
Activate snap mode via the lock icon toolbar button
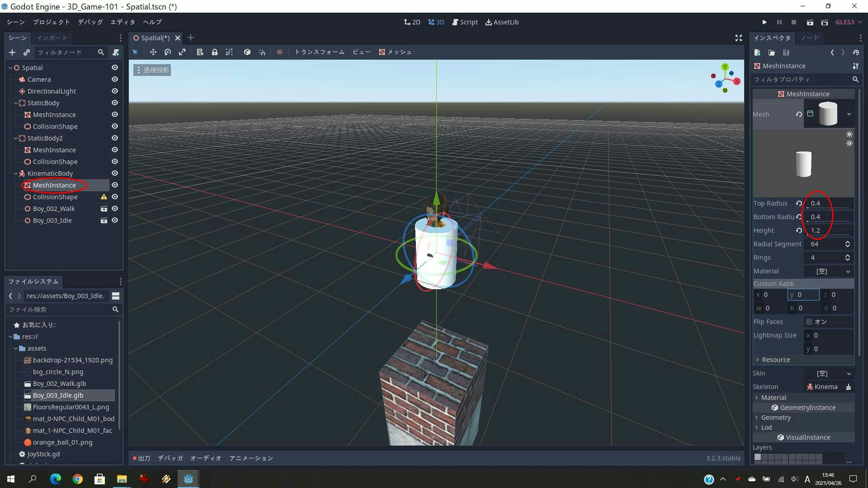(x=215, y=52)
